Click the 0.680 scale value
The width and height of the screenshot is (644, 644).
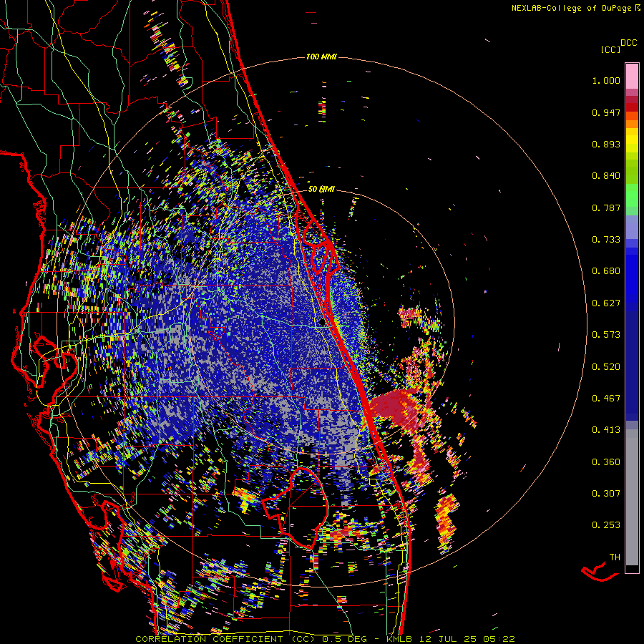[606, 271]
